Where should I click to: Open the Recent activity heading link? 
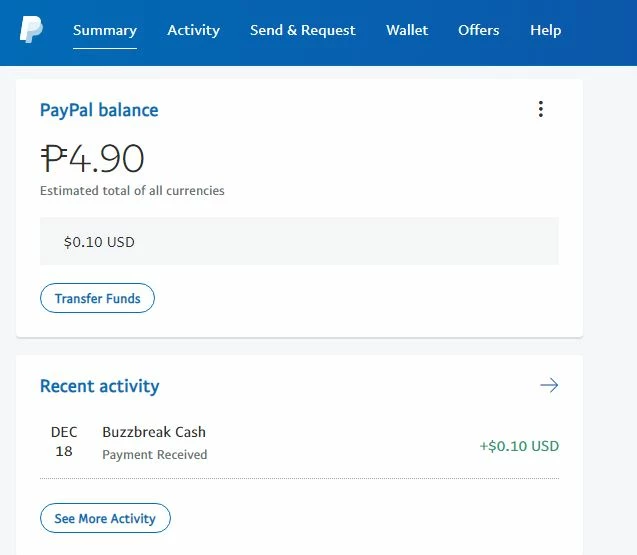(x=100, y=386)
